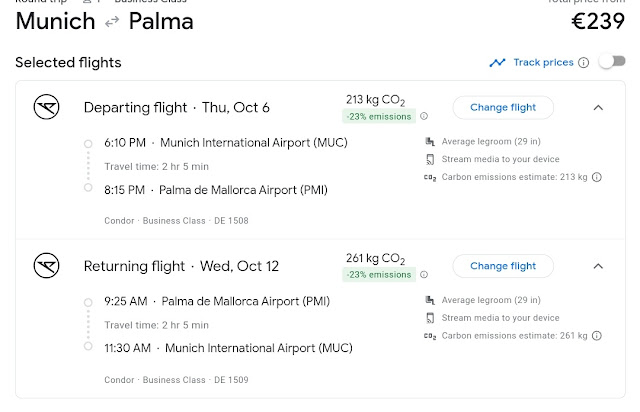Click the departing flight legroom seat icon
Screen dimensions: 640x412
click(430, 141)
